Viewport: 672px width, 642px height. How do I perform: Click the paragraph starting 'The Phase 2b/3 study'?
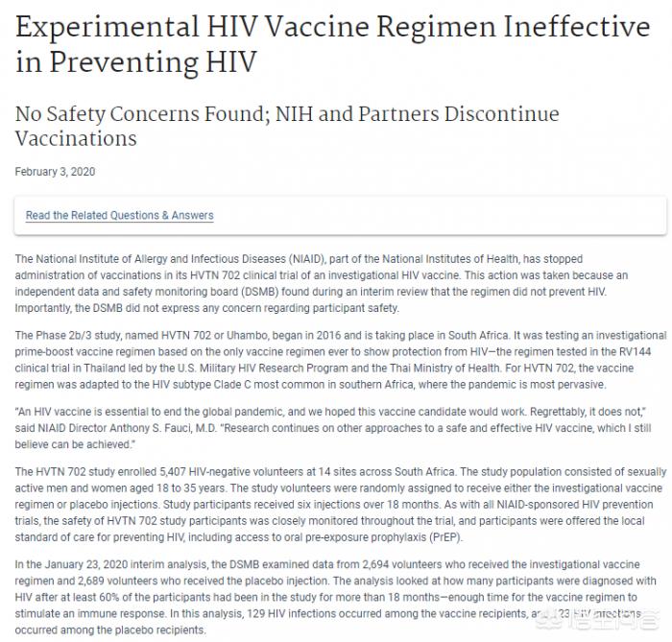pyautogui.click(x=340, y=360)
